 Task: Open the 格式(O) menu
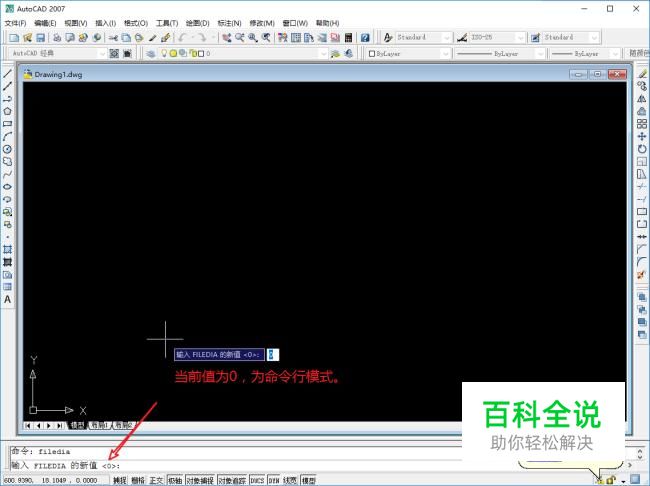tap(136, 23)
